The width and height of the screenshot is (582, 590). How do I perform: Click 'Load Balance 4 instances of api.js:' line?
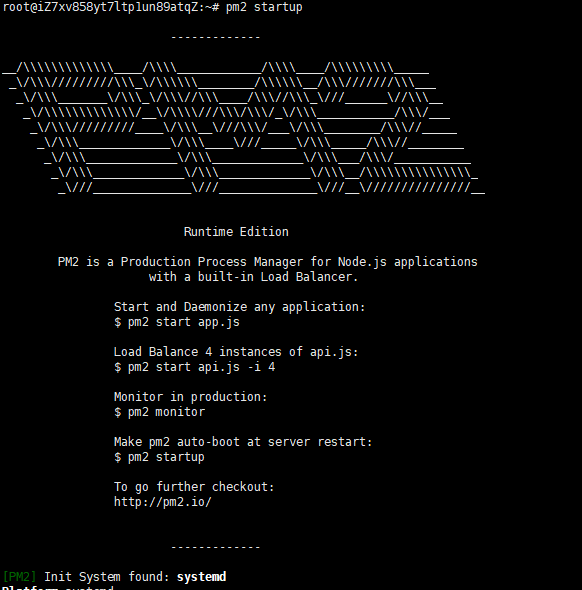coord(236,352)
